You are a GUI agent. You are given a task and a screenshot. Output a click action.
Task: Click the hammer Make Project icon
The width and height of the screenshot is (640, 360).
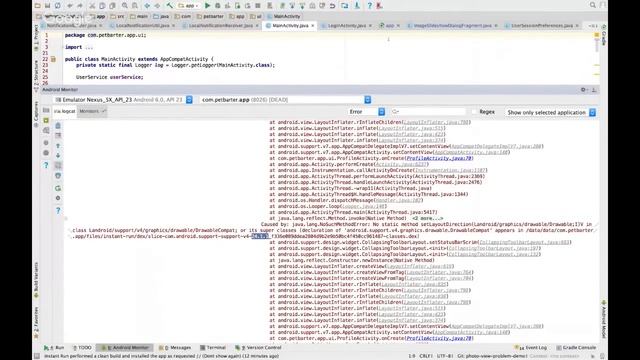[x=169, y=6]
